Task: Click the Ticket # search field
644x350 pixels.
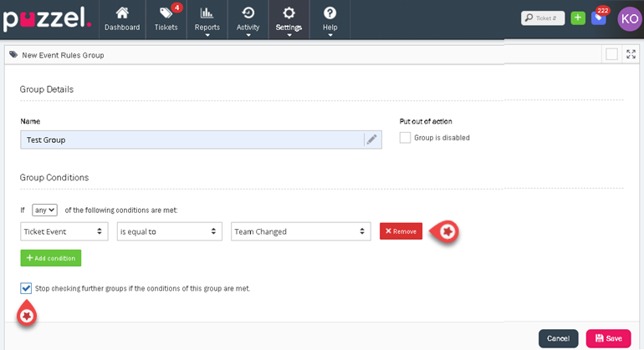Action: coord(543,18)
